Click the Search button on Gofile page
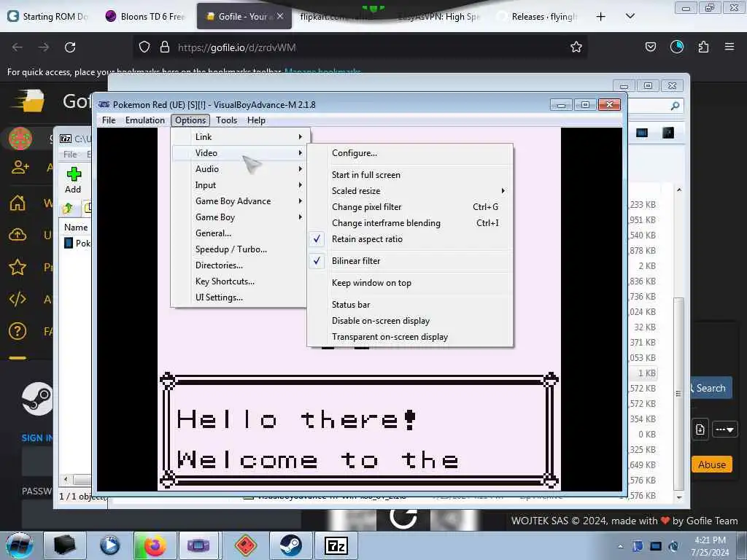 tap(711, 388)
